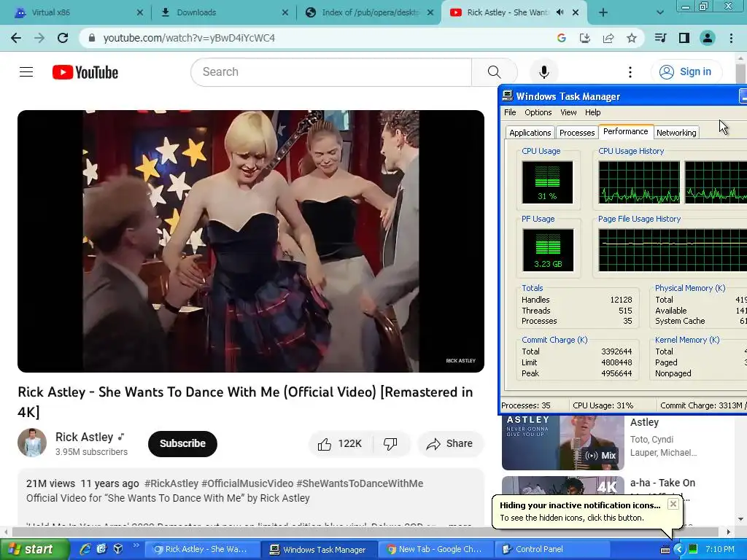Reload the YouTube page

(x=63, y=38)
